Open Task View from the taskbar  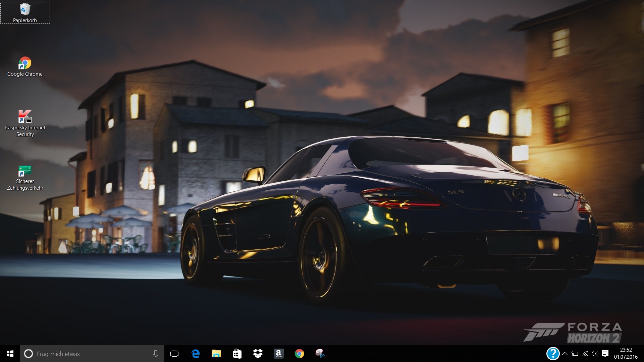coord(174,354)
